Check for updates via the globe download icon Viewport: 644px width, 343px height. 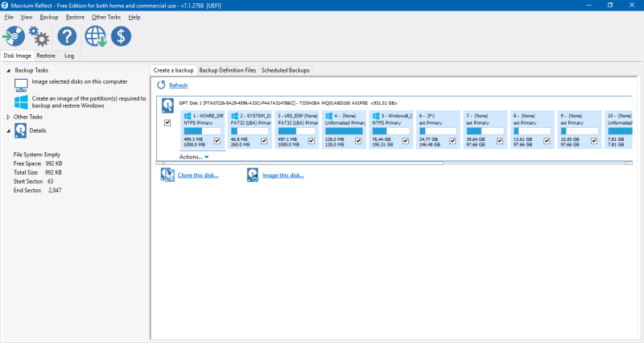pos(95,36)
